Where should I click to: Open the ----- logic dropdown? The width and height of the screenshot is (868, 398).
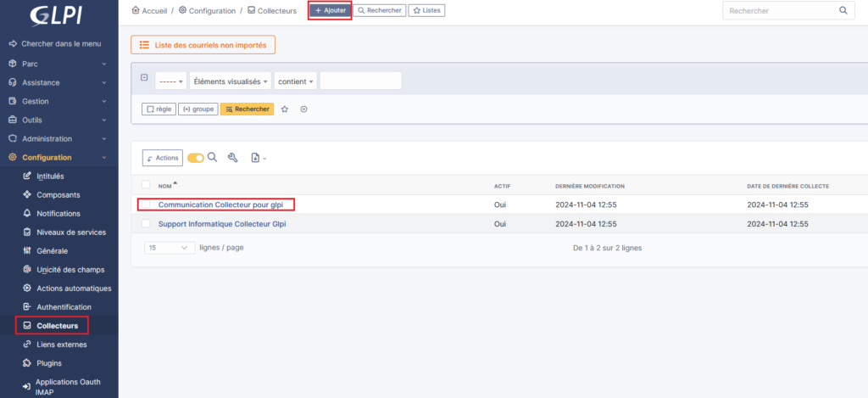[171, 81]
